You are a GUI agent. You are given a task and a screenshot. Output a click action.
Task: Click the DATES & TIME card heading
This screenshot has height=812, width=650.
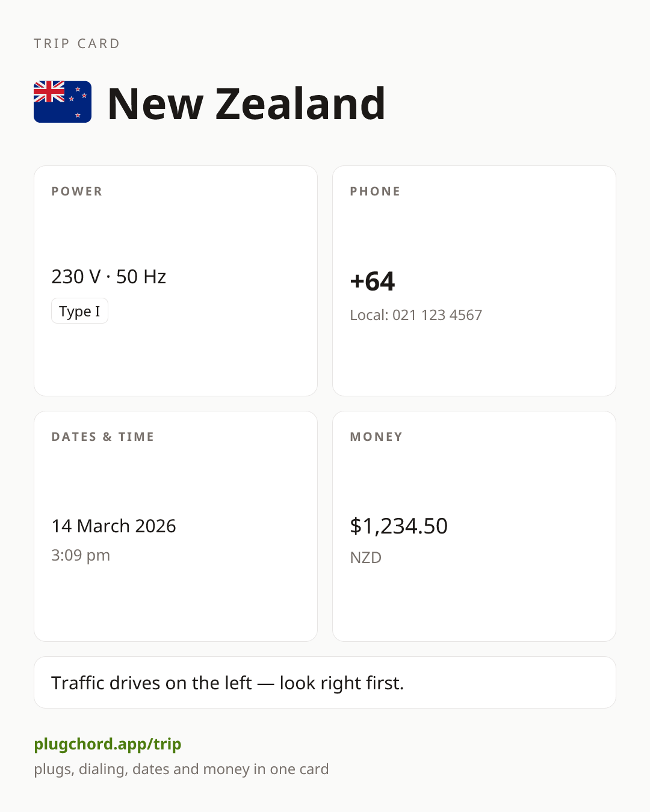(x=103, y=437)
